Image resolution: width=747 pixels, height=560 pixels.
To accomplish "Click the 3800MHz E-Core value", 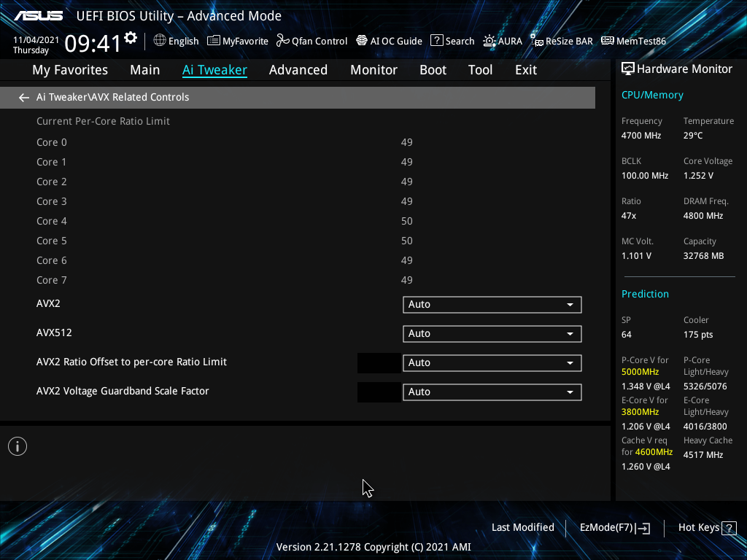I will click(x=640, y=412).
